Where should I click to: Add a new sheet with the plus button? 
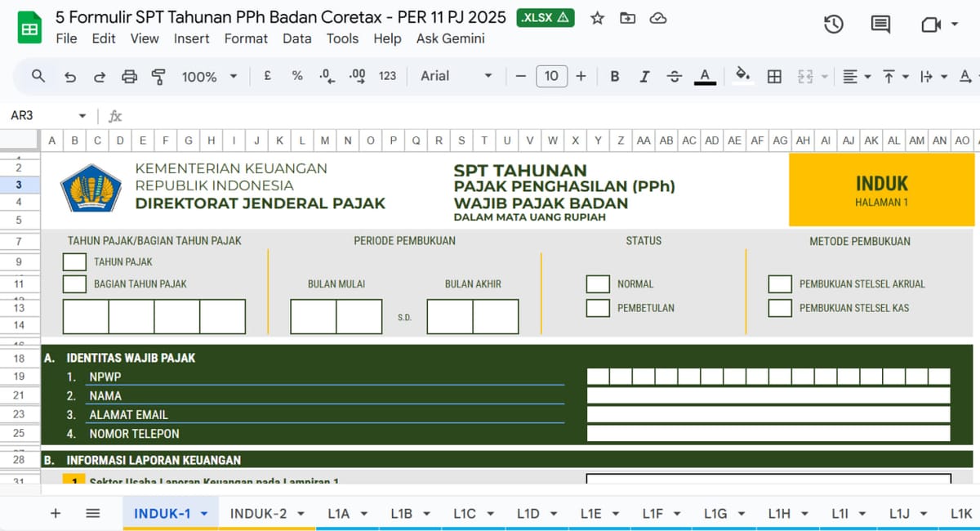click(x=55, y=513)
